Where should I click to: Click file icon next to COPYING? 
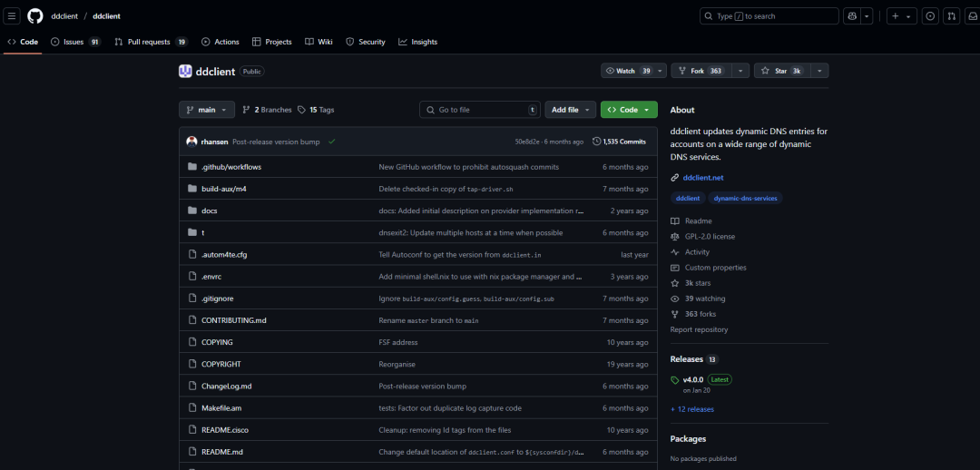(191, 342)
